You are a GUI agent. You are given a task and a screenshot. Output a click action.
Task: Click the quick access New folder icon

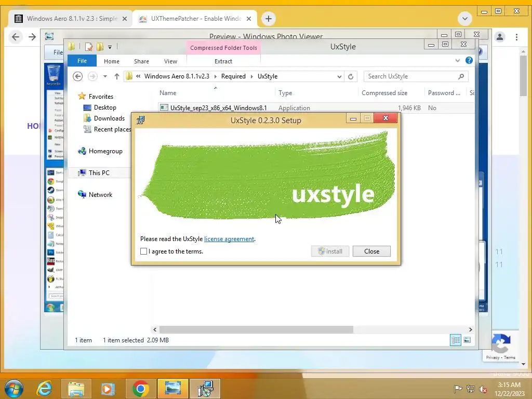coord(100,47)
